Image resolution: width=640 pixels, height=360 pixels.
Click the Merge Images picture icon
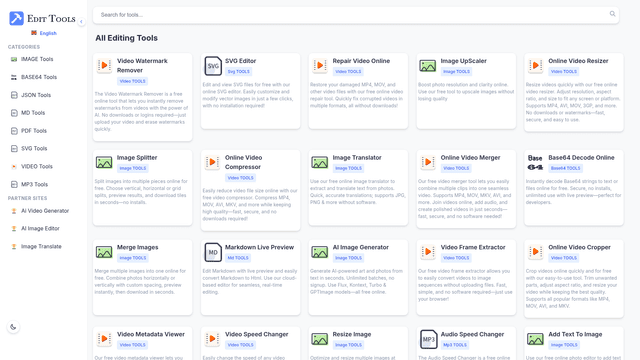(104, 252)
